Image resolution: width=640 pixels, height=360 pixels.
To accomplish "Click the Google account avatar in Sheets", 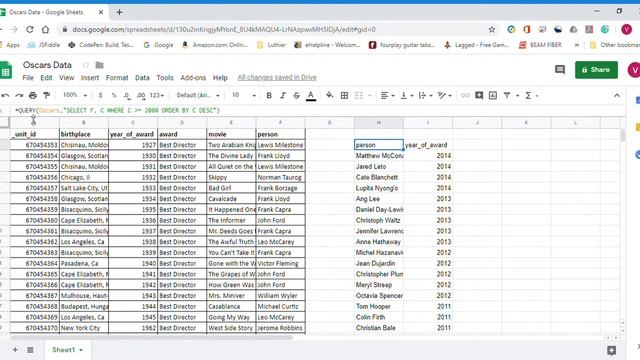I will click(634, 70).
